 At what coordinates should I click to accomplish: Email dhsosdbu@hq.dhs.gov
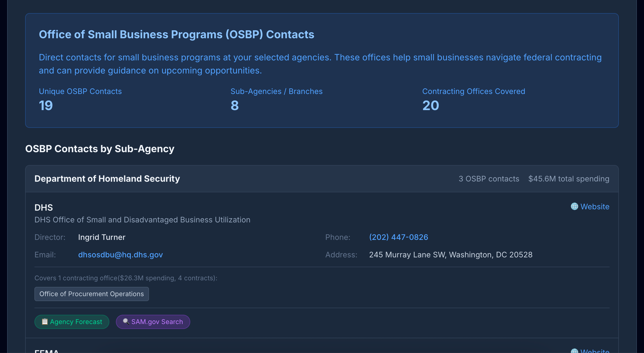point(121,254)
